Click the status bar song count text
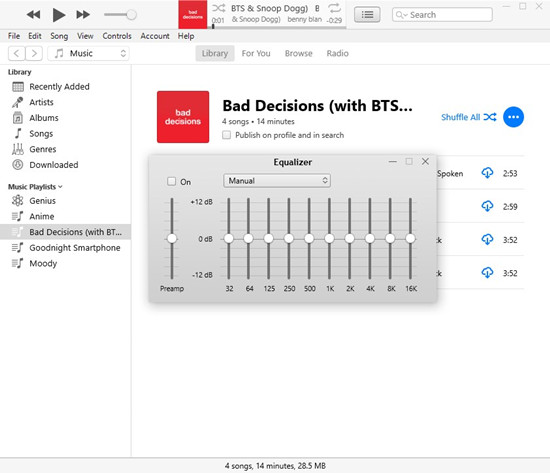 275,466
